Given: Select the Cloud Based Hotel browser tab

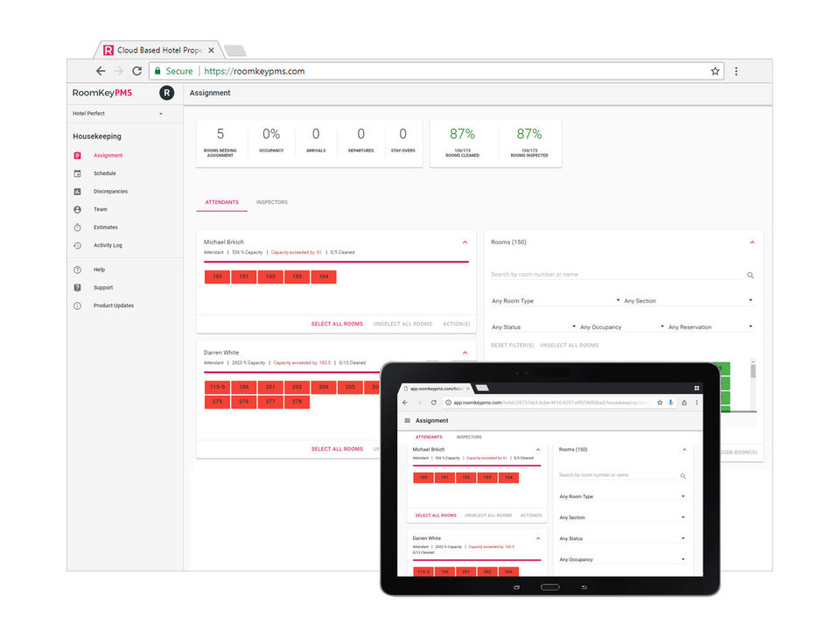Looking at the screenshot, I should (x=159, y=51).
